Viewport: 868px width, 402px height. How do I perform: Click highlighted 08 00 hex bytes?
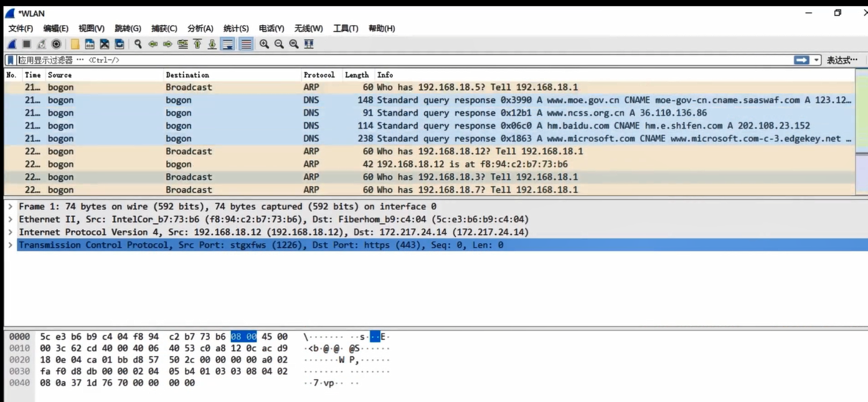(x=243, y=337)
